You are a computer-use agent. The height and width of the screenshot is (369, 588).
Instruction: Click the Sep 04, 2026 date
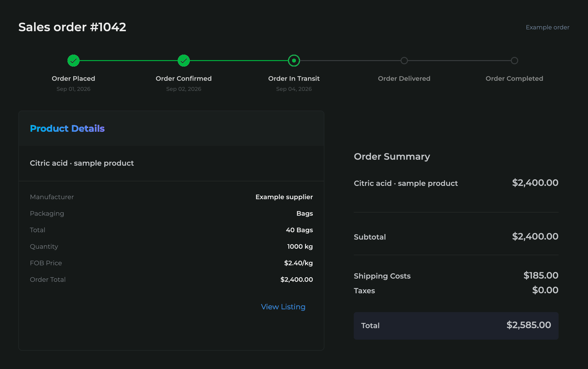click(x=294, y=89)
